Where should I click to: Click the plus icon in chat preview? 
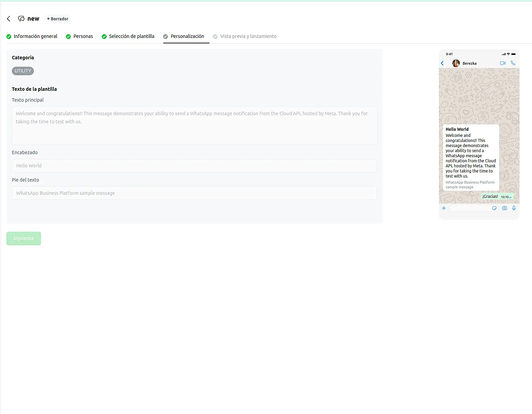pos(444,208)
